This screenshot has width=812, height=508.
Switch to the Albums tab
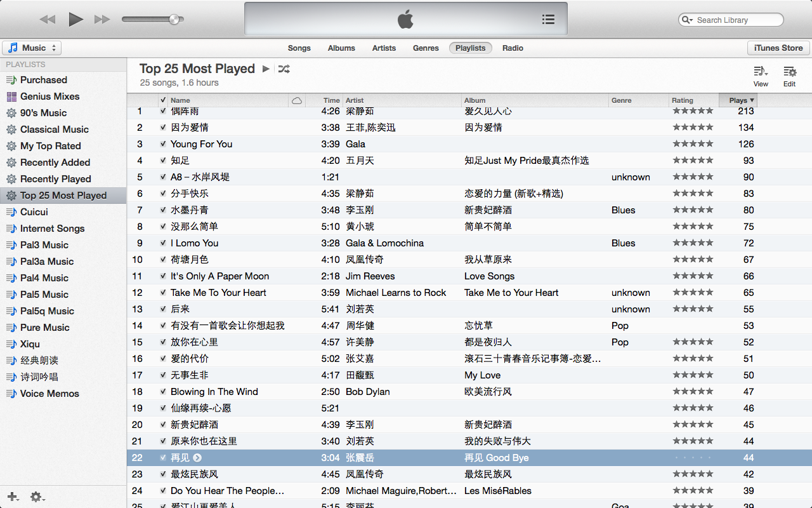pos(341,48)
